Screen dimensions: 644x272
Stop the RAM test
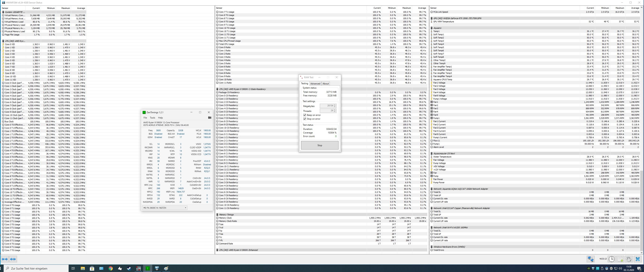pos(319,145)
